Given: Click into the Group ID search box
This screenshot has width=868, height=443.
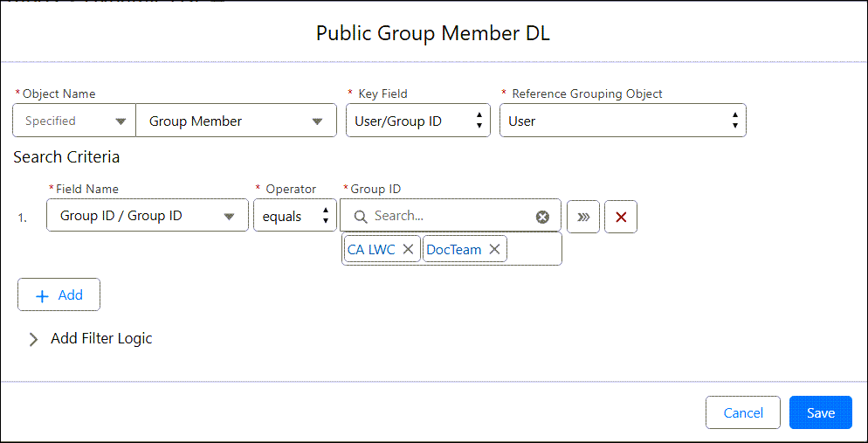Looking at the screenshot, I should tap(450, 216).
